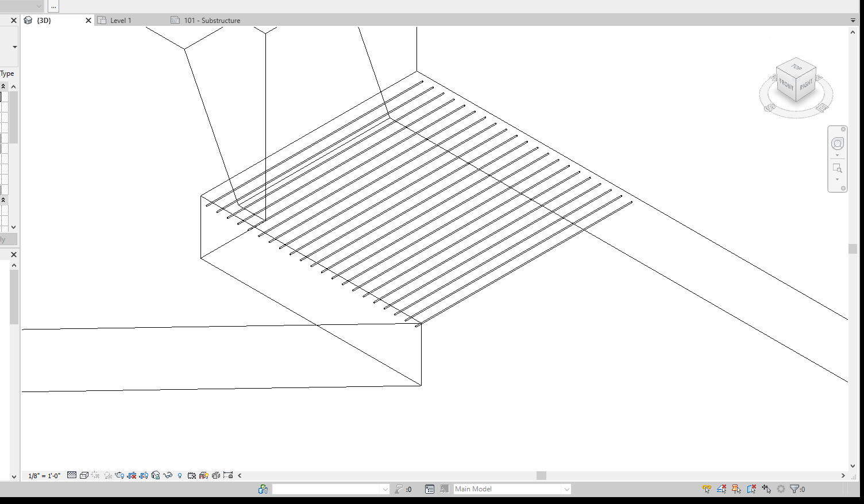The width and height of the screenshot is (864, 504).
Task: Open the Rendering dialog via teapot icon
Action: (119, 475)
